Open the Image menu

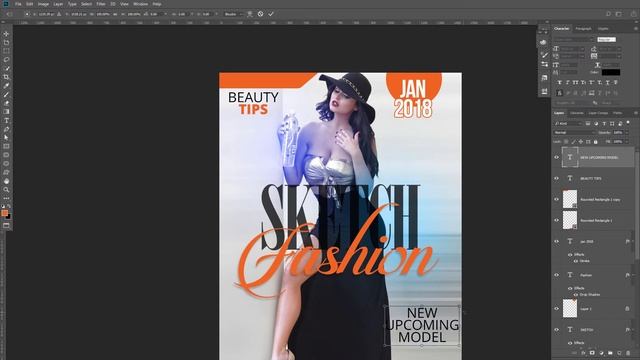click(43, 4)
